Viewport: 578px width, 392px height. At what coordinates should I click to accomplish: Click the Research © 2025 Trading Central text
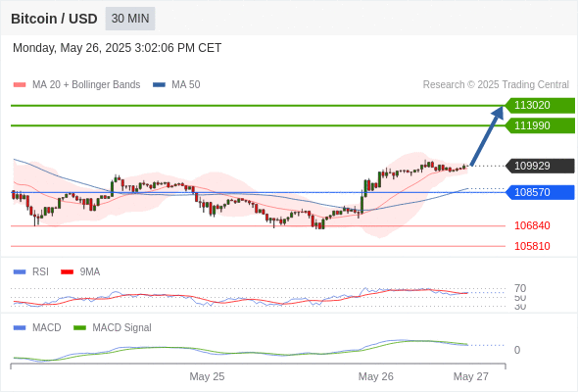pos(496,85)
